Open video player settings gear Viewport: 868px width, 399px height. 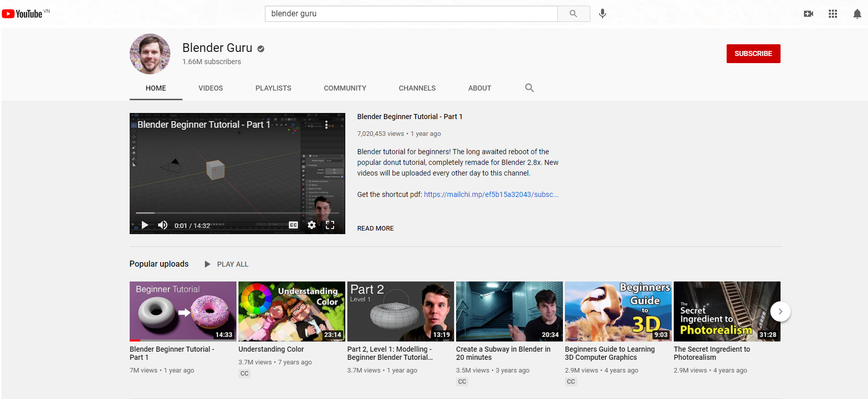[312, 225]
